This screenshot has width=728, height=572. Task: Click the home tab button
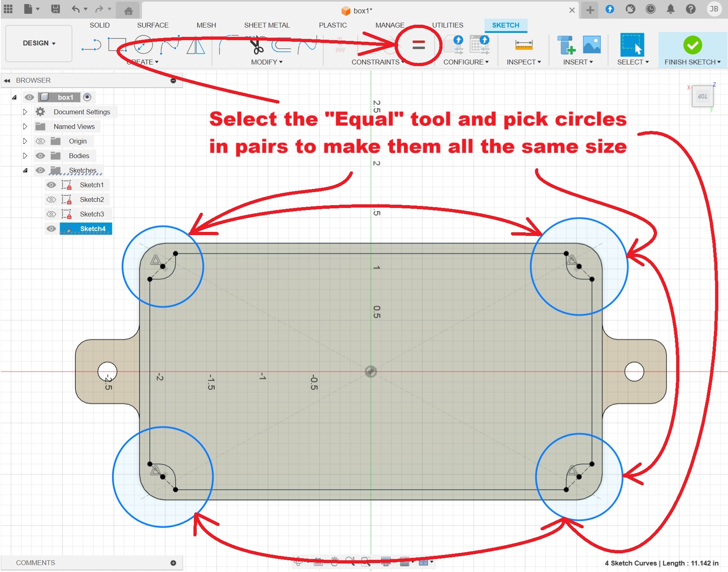[128, 11]
